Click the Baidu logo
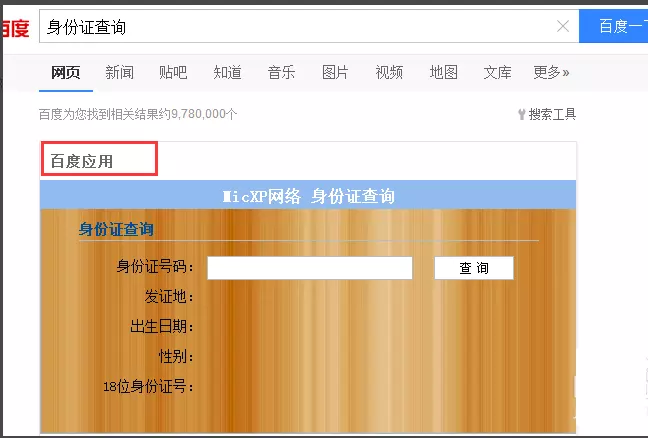648x438 pixels. 15,28
